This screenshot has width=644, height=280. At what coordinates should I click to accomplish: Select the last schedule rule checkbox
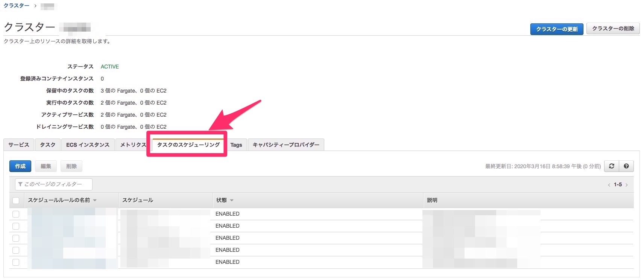(16, 262)
